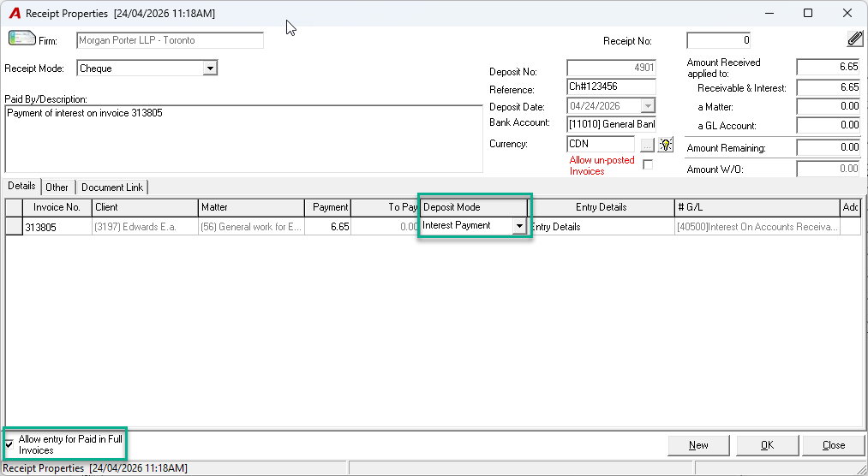Screen dimensions: 868x476
Task: Click the Close button
Action: [834, 445]
